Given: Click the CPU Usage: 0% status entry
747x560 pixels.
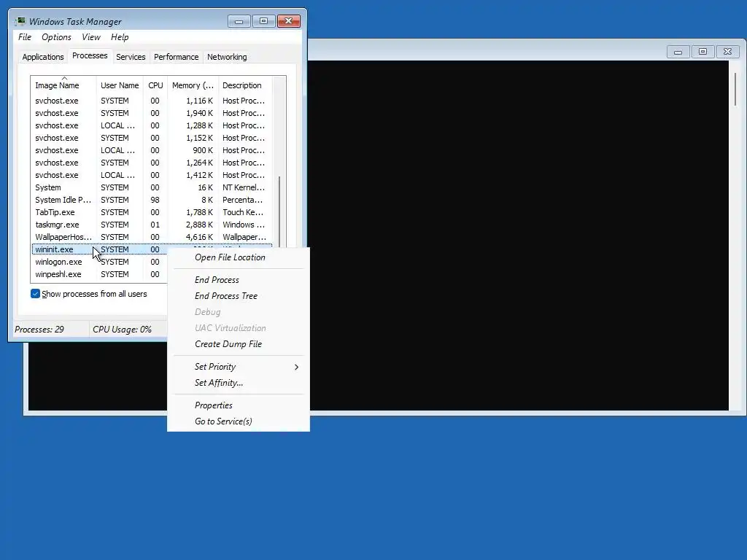Looking at the screenshot, I should tap(122, 330).
